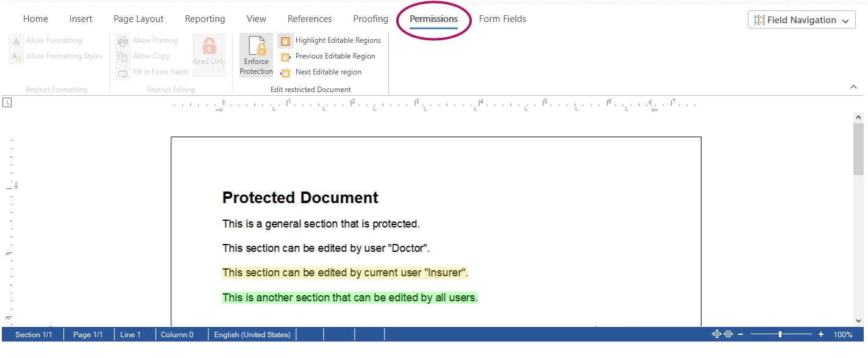Enable Highlight Editable Regions
The width and height of the screenshot is (868, 358).
tap(338, 40)
